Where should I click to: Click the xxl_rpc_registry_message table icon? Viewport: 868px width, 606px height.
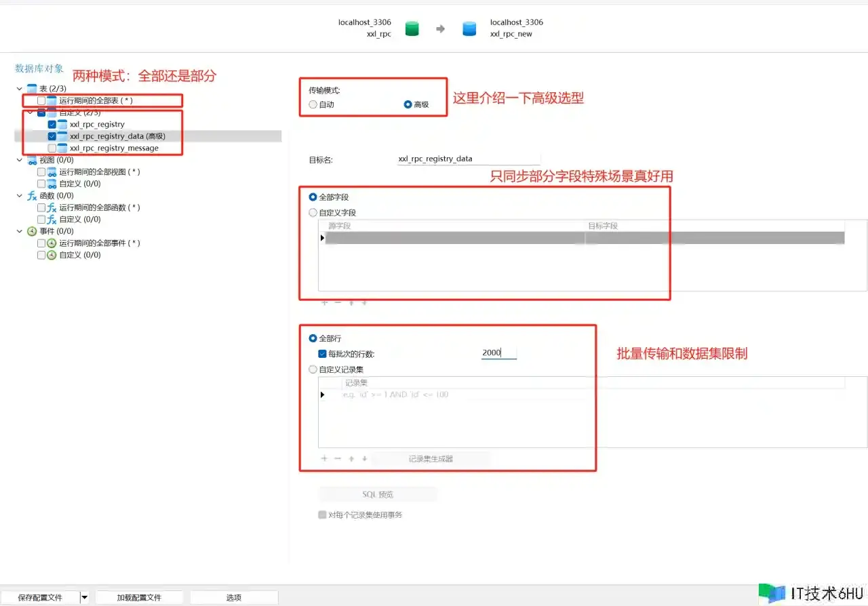click(x=62, y=148)
